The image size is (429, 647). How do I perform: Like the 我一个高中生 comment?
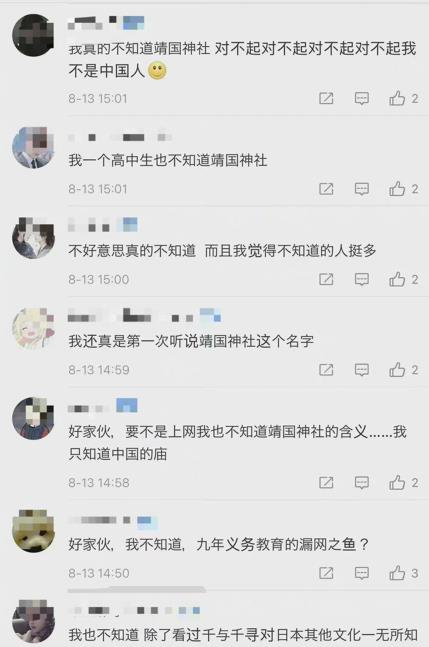403,189
